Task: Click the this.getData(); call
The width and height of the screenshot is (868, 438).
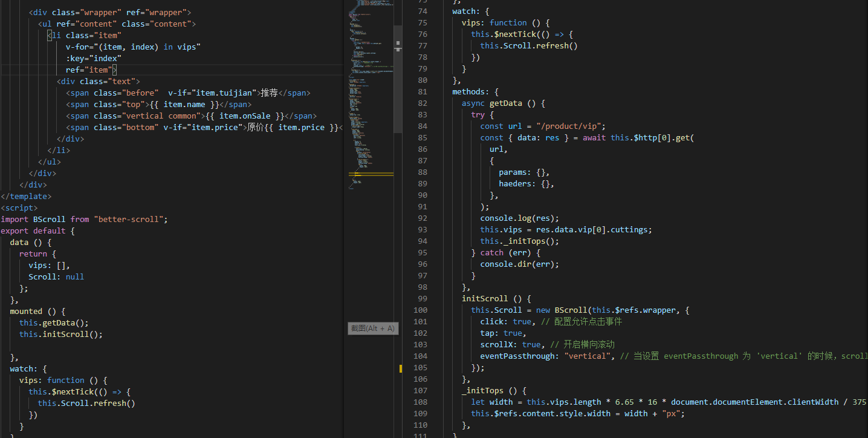Action: (x=54, y=322)
